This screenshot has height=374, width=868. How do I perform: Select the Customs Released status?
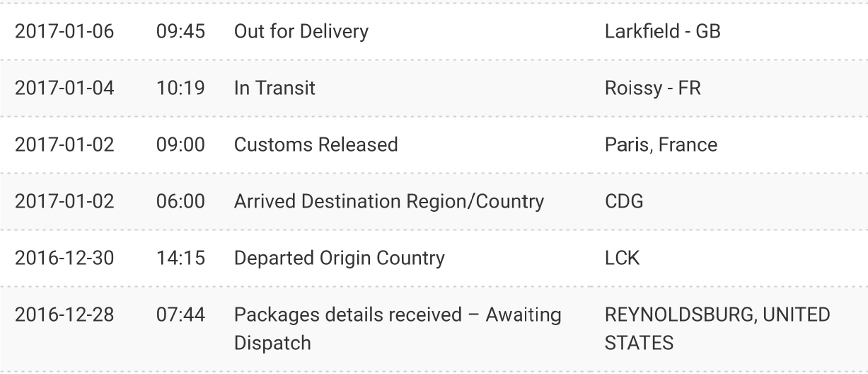click(316, 145)
